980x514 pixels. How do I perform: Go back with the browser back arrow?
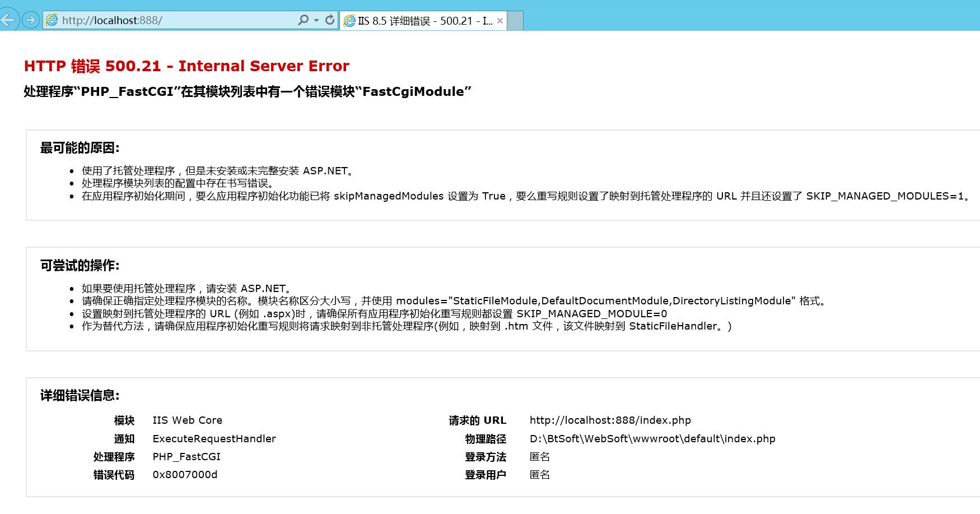8,20
